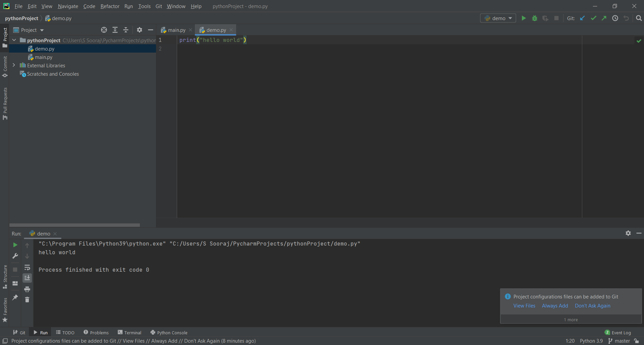Image resolution: width=644 pixels, height=345 pixels.
Task: Expand External Libraries node
Action: click(x=14, y=65)
